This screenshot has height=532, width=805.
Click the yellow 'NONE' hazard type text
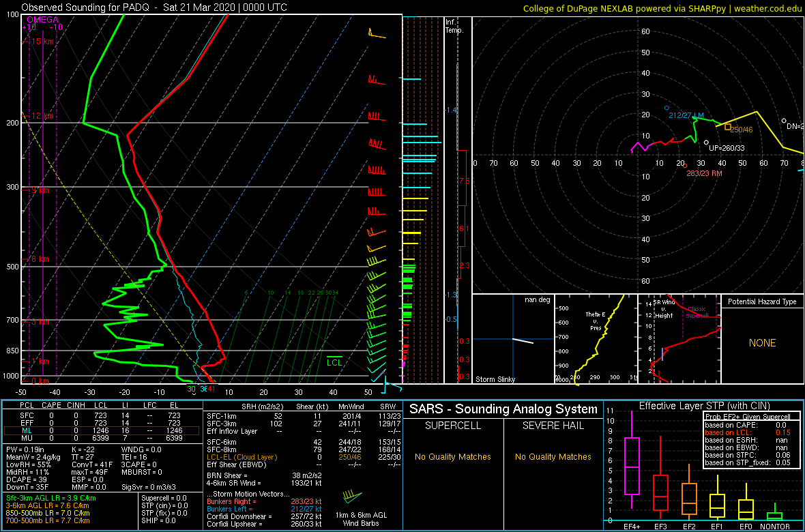pyautogui.click(x=762, y=343)
